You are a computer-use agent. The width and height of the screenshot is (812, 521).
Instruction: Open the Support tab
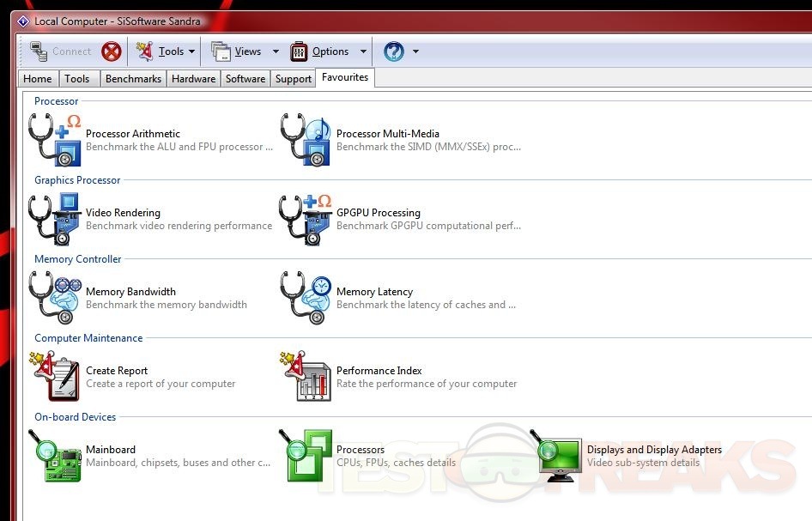[293, 79]
